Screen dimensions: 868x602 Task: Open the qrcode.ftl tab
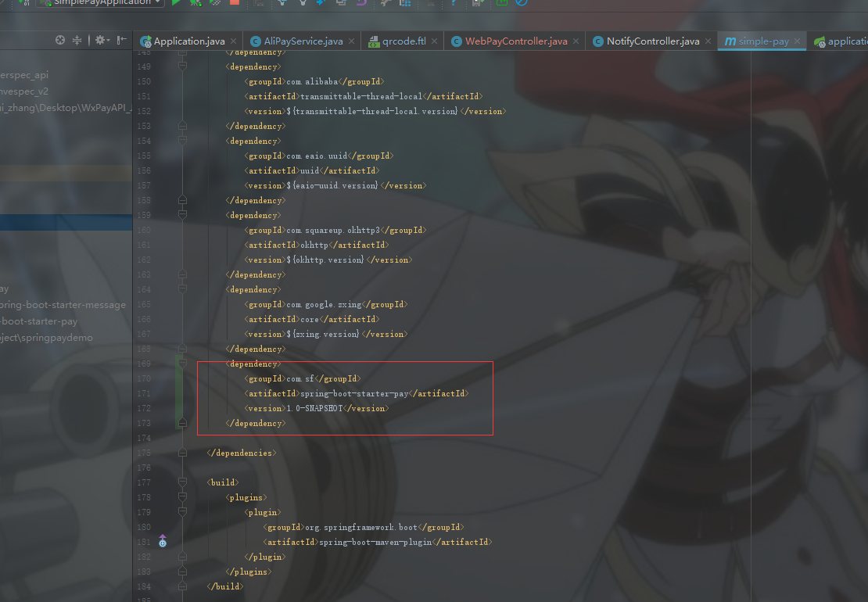point(404,41)
